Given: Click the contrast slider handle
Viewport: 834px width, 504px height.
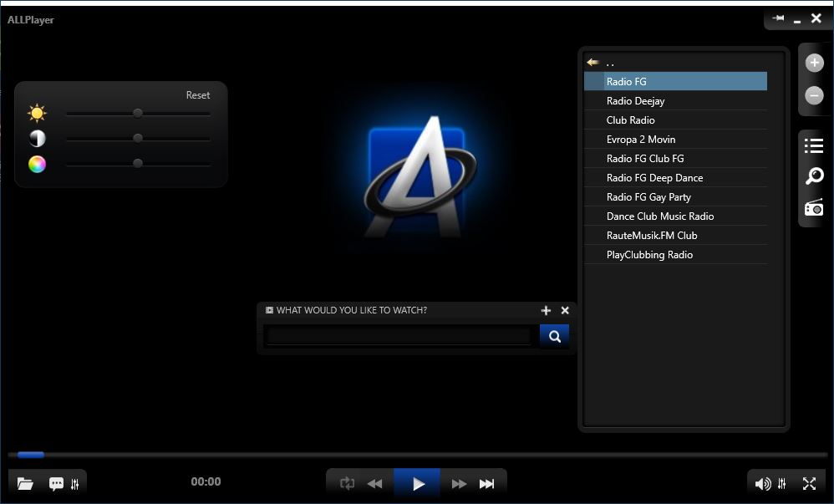Looking at the screenshot, I should pyautogui.click(x=138, y=138).
